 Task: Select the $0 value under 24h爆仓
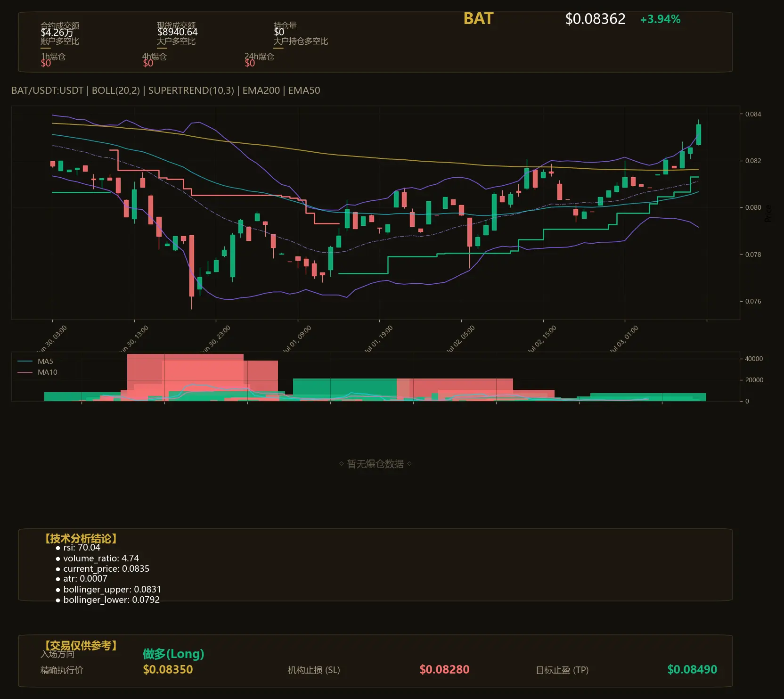coord(250,63)
